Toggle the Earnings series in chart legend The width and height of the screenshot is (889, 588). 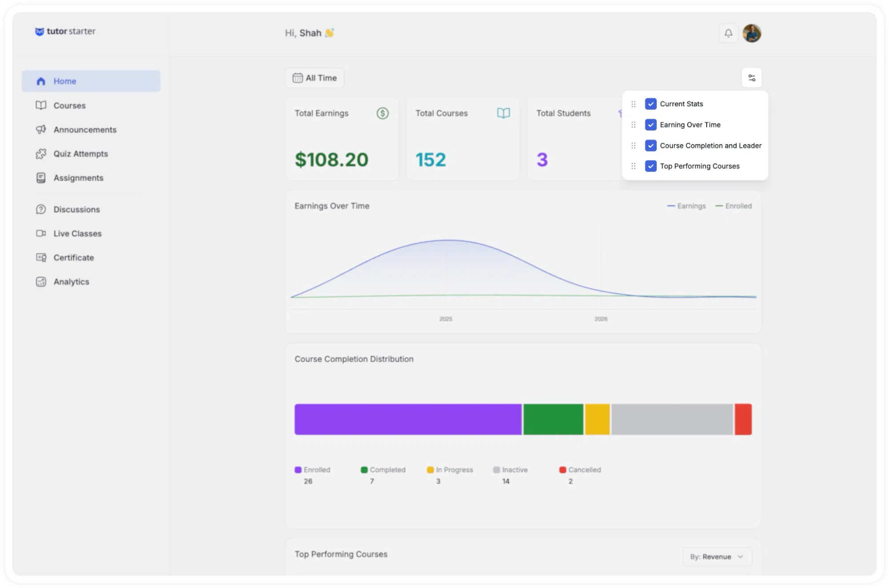pyautogui.click(x=686, y=206)
